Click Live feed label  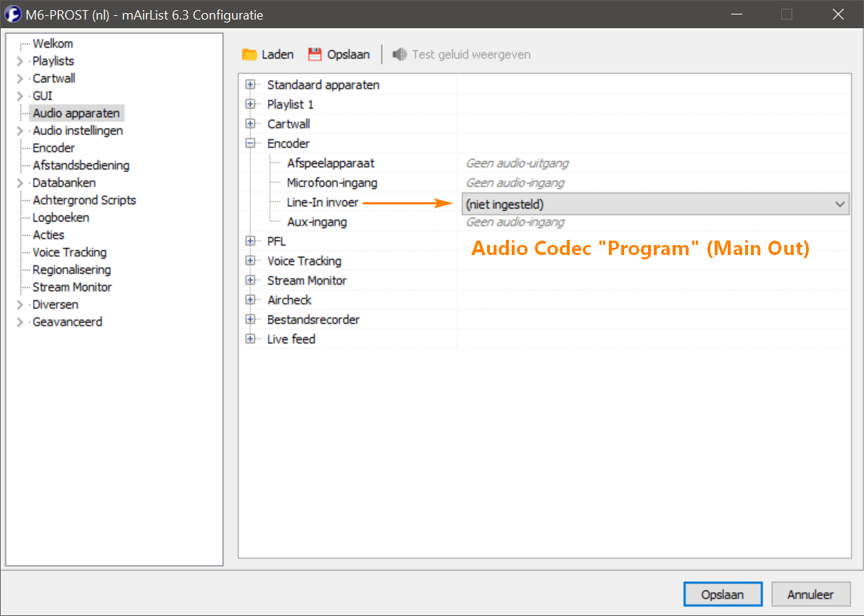[x=291, y=339]
